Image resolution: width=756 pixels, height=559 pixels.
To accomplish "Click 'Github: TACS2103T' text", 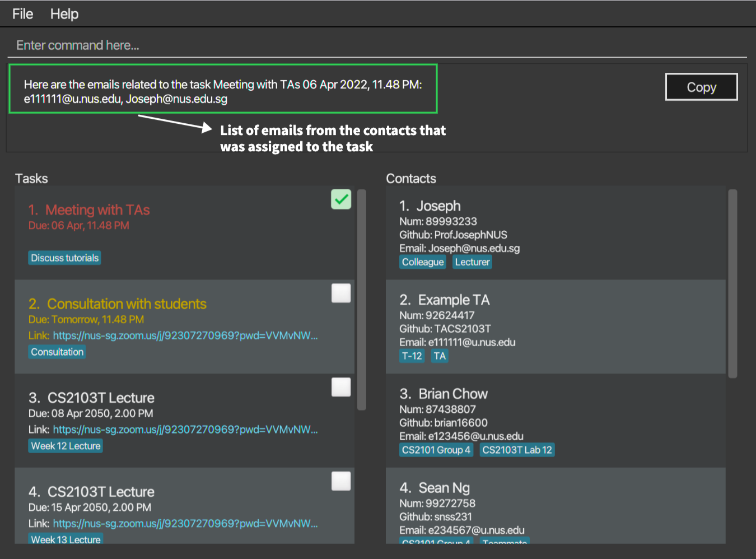I will [x=445, y=329].
